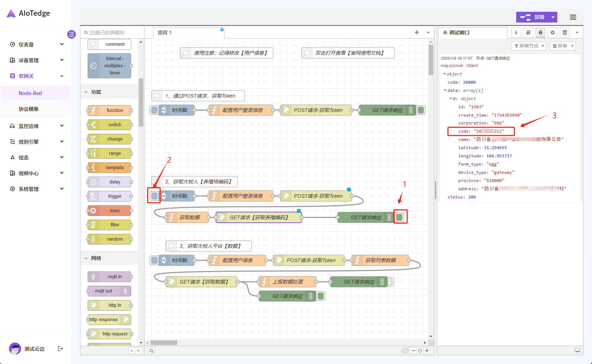Open the 所有节点 filter dropdown
592x364 pixels.
[529, 46]
